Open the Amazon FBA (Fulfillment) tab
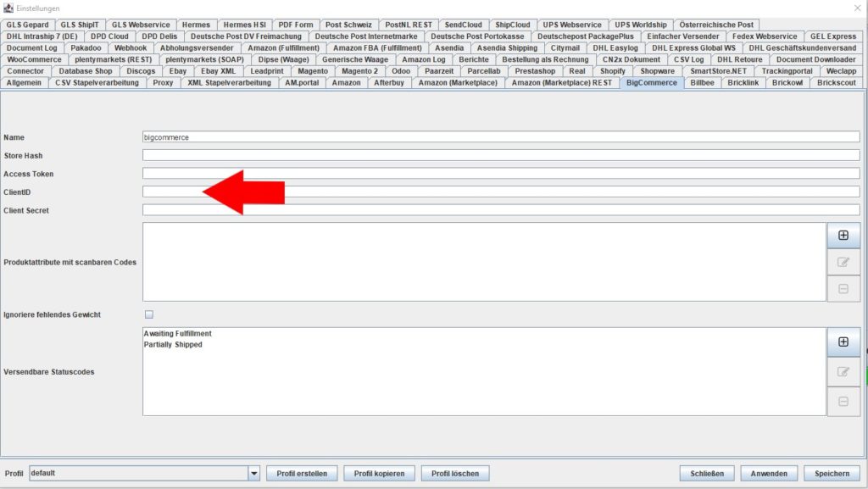This screenshot has width=868, height=489. [377, 47]
